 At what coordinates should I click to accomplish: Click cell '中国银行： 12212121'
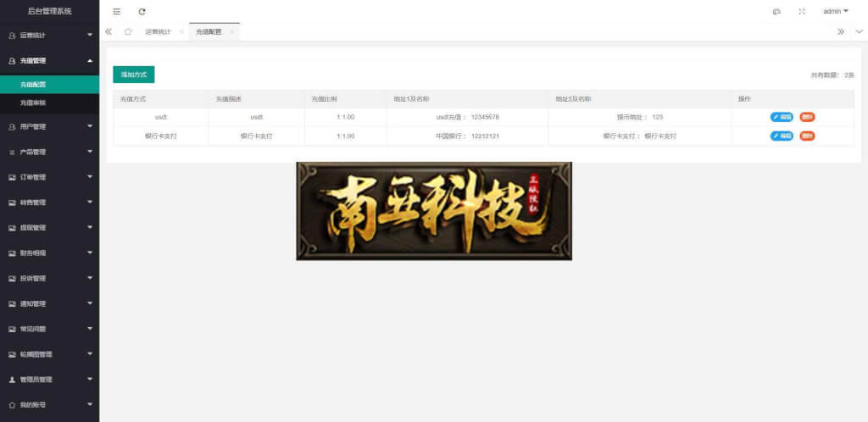pyautogui.click(x=467, y=136)
